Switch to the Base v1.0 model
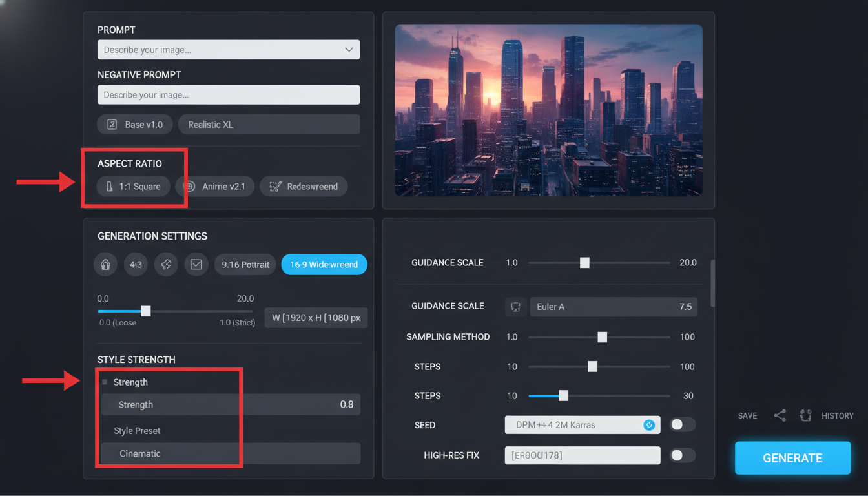The height and width of the screenshot is (496, 868). [x=134, y=124]
